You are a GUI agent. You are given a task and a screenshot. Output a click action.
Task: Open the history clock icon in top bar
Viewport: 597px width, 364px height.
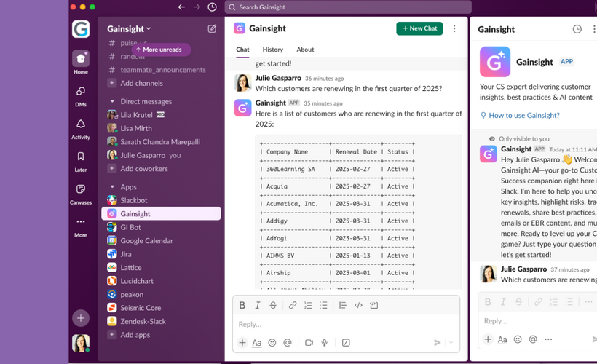click(x=212, y=7)
